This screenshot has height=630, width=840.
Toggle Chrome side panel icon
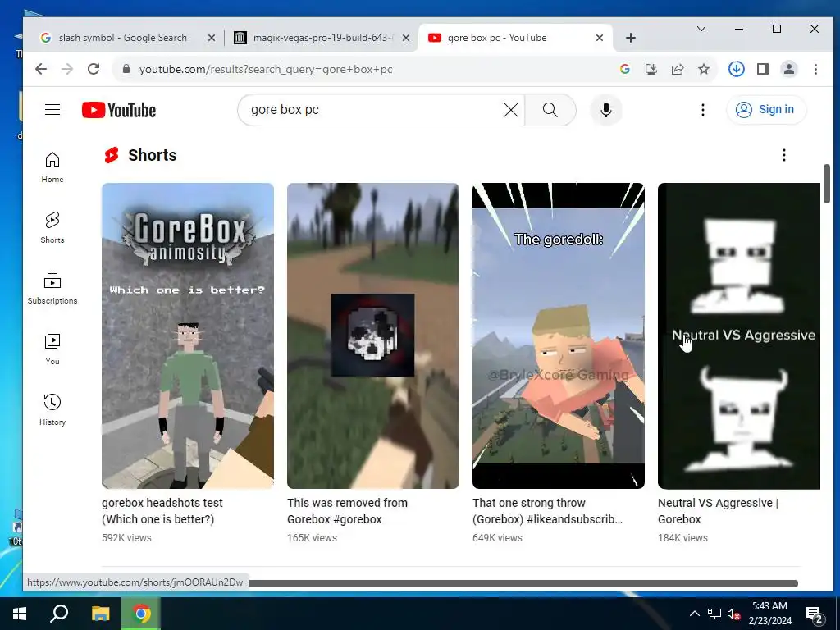[x=762, y=69]
